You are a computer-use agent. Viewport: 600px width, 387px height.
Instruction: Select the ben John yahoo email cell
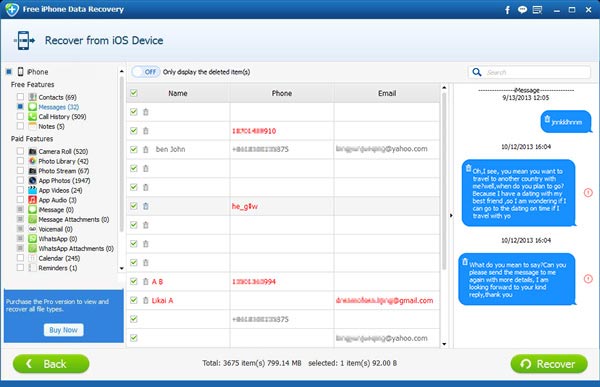(x=387, y=149)
